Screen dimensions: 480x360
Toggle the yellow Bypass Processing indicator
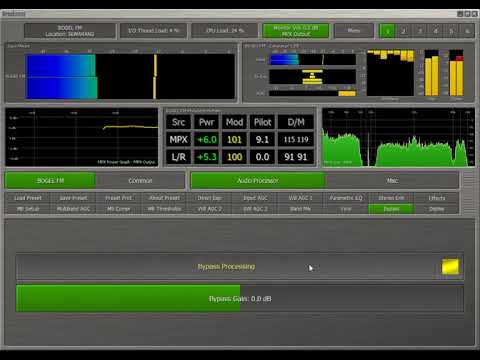coord(450,266)
